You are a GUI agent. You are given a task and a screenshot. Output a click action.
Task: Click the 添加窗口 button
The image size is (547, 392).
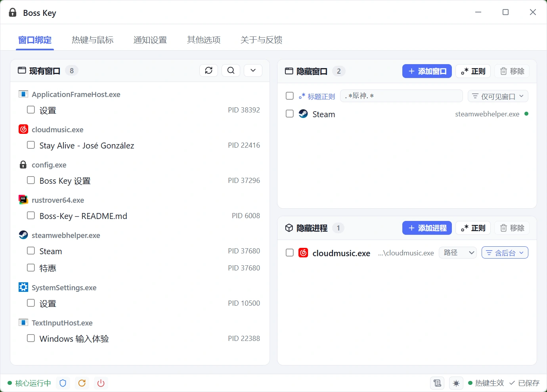(427, 71)
